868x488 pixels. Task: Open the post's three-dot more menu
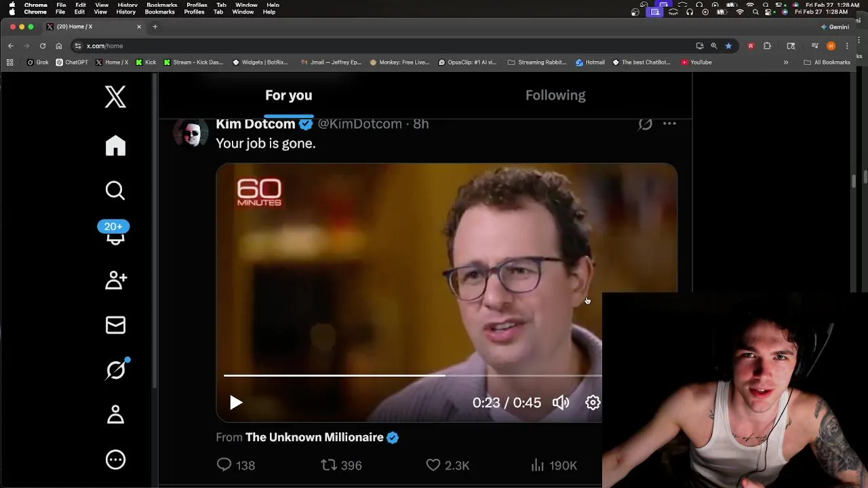[x=669, y=123]
